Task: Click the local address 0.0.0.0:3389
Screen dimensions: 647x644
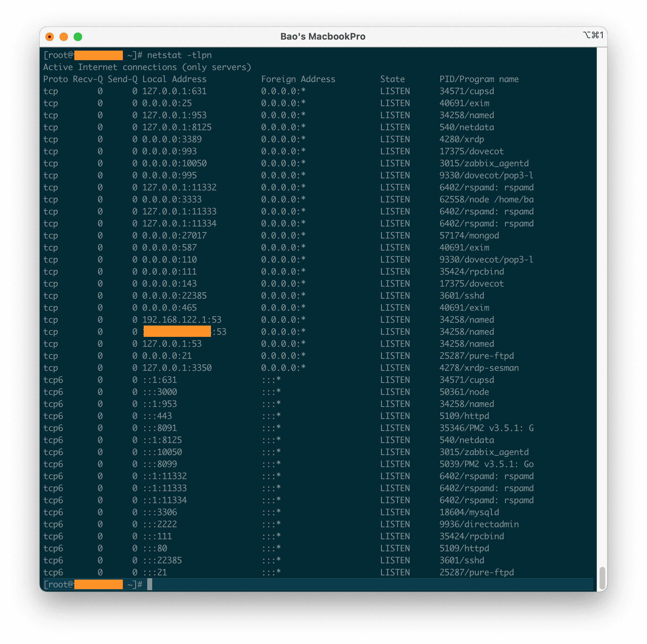Action: point(172,139)
